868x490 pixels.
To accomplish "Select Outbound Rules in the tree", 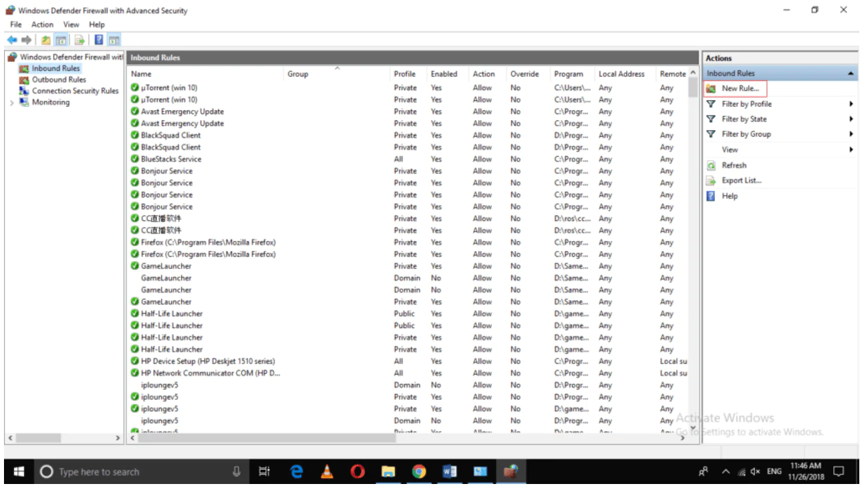I will [x=59, y=80].
